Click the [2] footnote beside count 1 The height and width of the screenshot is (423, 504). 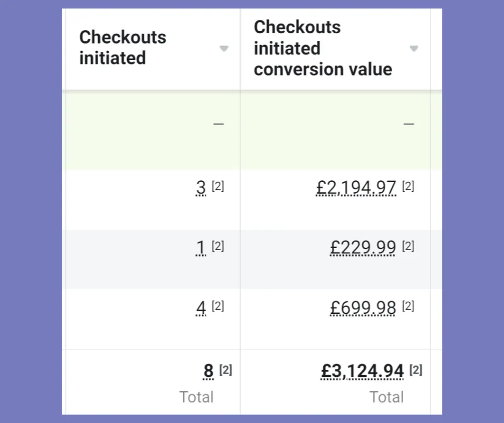218,246
